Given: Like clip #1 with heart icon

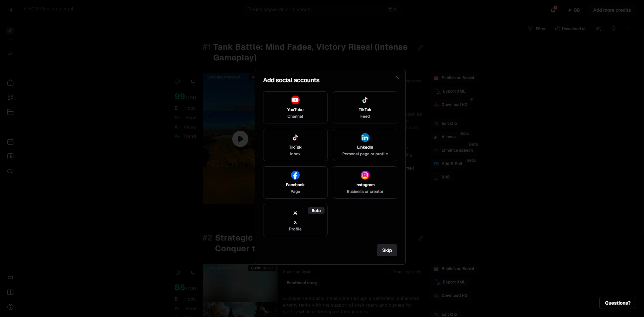Looking at the screenshot, I should 177,82.
